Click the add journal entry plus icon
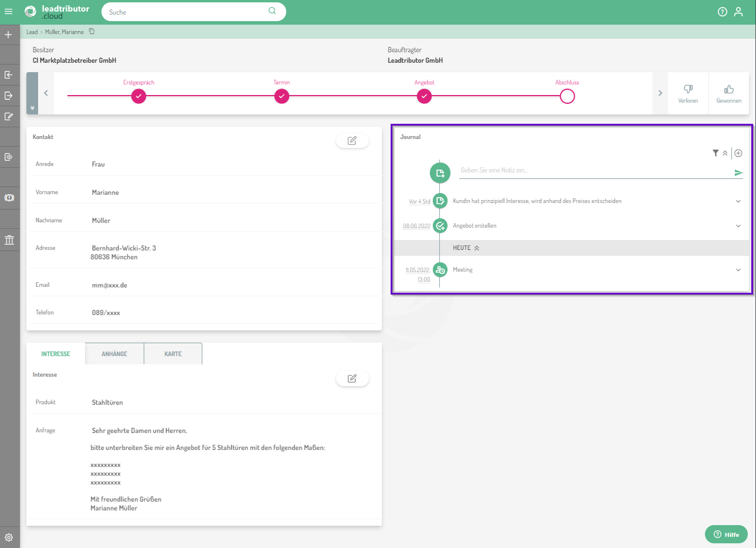Viewport: 756px width, 548px height. click(x=738, y=153)
